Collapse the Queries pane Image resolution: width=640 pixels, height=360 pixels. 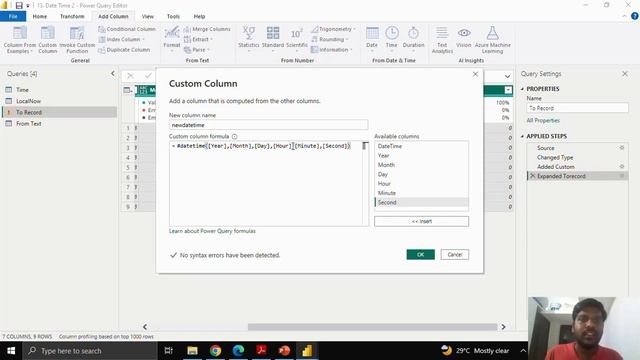[x=113, y=73]
